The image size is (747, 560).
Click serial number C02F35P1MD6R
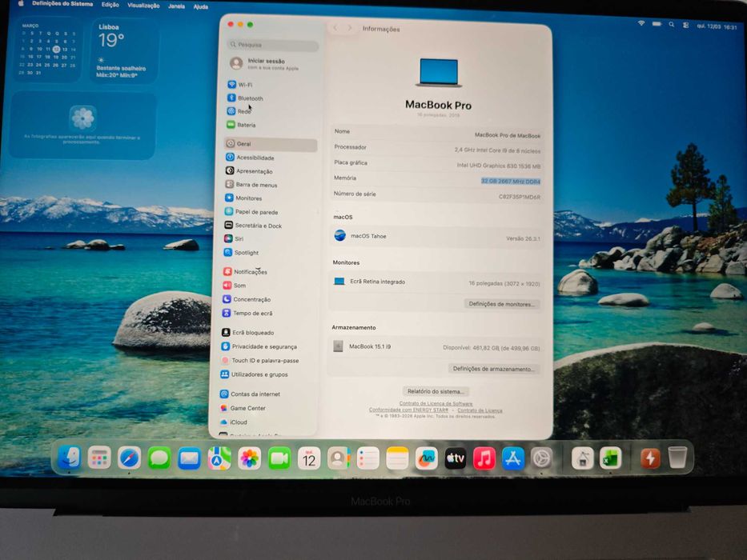pyautogui.click(x=520, y=197)
